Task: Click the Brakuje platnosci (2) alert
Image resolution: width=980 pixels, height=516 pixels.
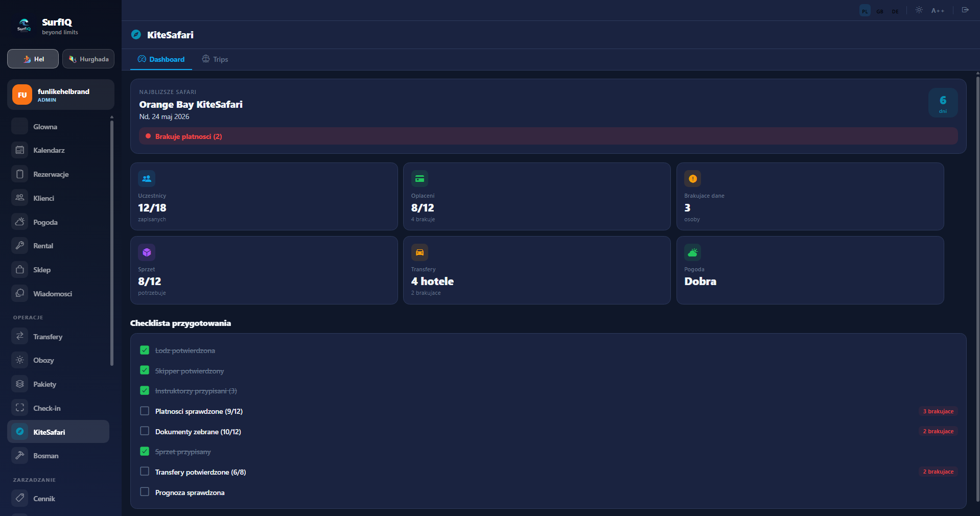Action: pos(548,136)
